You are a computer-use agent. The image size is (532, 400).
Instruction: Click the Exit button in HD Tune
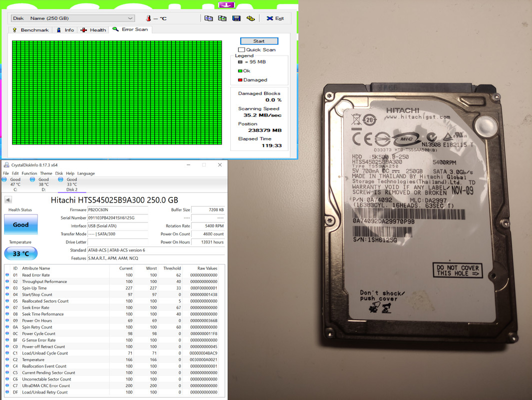tap(275, 18)
